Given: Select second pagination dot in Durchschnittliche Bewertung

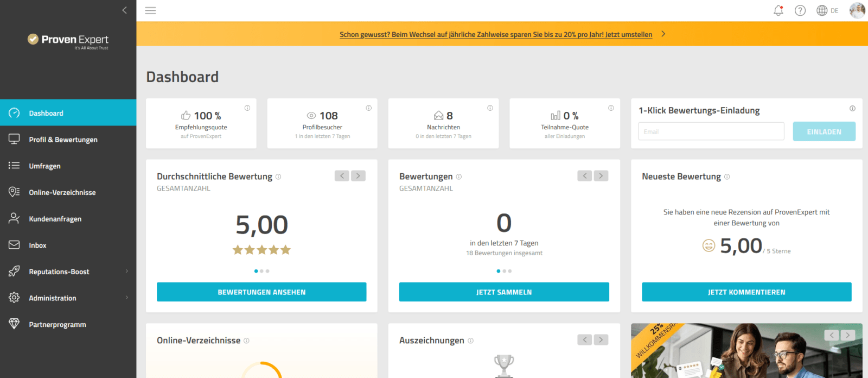Looking at the screenshot, I should (x=261, y=270).
